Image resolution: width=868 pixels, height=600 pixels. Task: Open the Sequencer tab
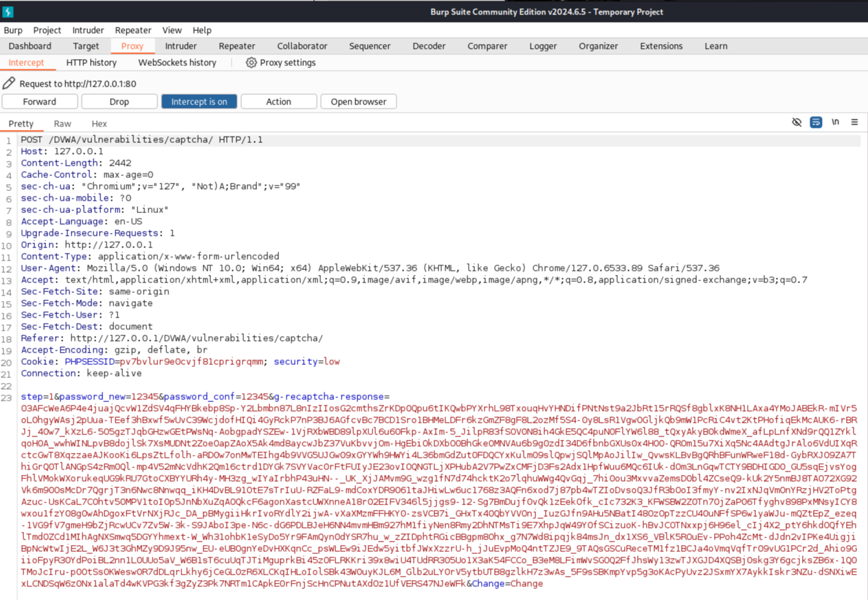tap(370, 46)
